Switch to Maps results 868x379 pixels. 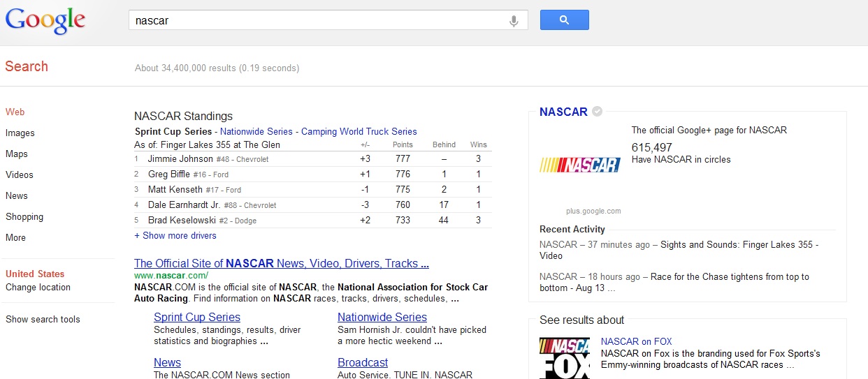click(17, 154)
